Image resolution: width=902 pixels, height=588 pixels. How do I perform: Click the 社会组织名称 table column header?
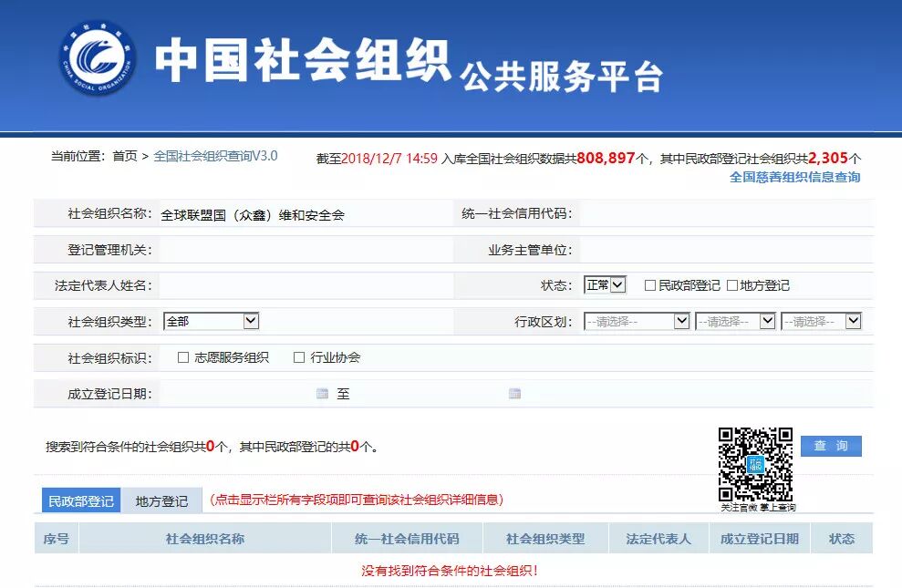pos(205,539)
